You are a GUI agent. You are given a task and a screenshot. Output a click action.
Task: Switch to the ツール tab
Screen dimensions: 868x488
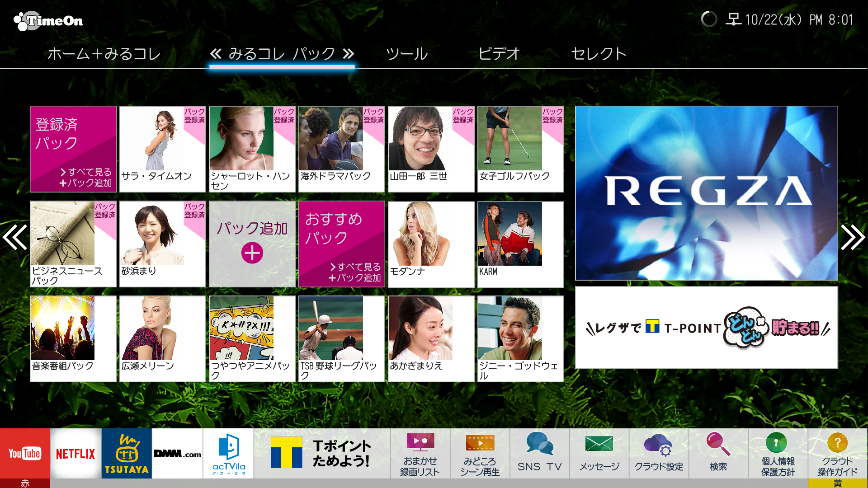(x=407, y=54)
